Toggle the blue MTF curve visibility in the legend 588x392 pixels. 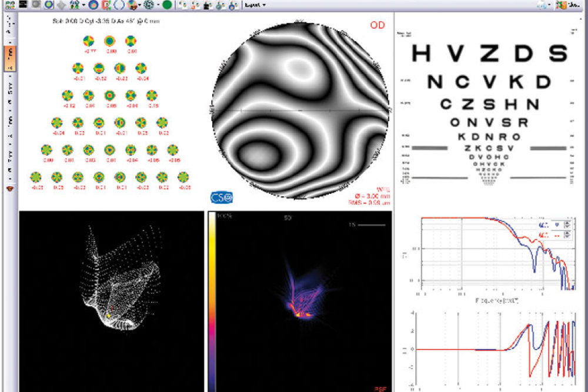(x=544, y=225)
